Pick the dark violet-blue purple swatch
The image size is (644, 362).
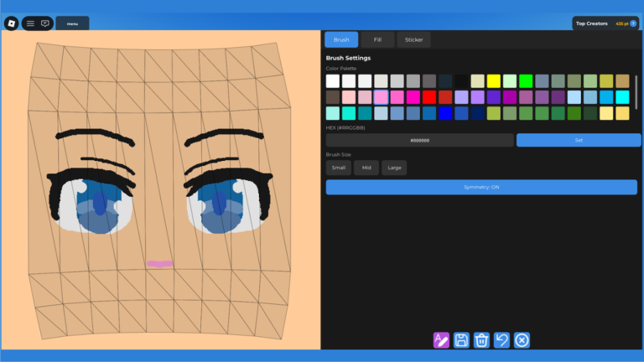pos(494,97)
